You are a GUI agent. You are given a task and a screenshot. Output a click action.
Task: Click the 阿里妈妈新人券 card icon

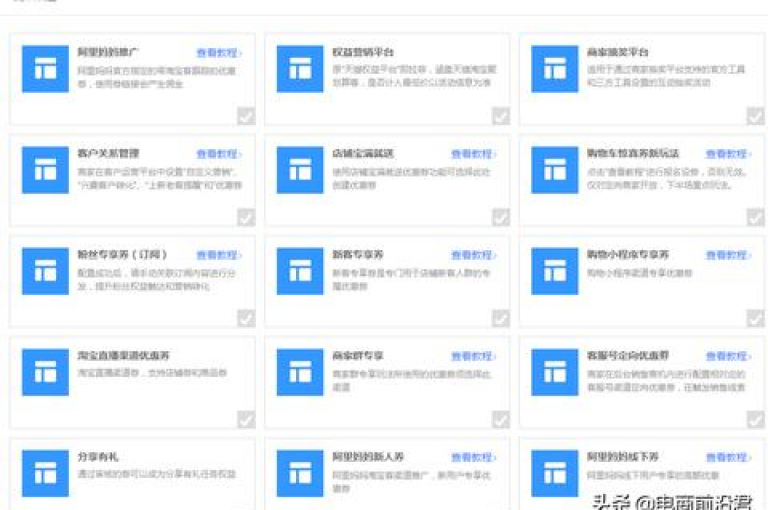click(x=300, y=473)
